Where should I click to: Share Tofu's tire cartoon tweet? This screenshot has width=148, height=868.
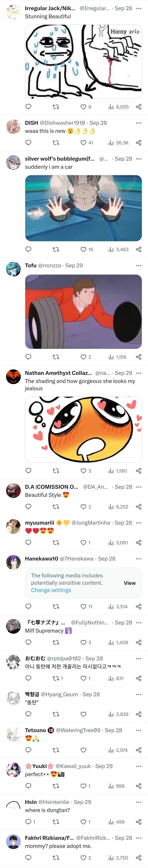click(139, 357)
